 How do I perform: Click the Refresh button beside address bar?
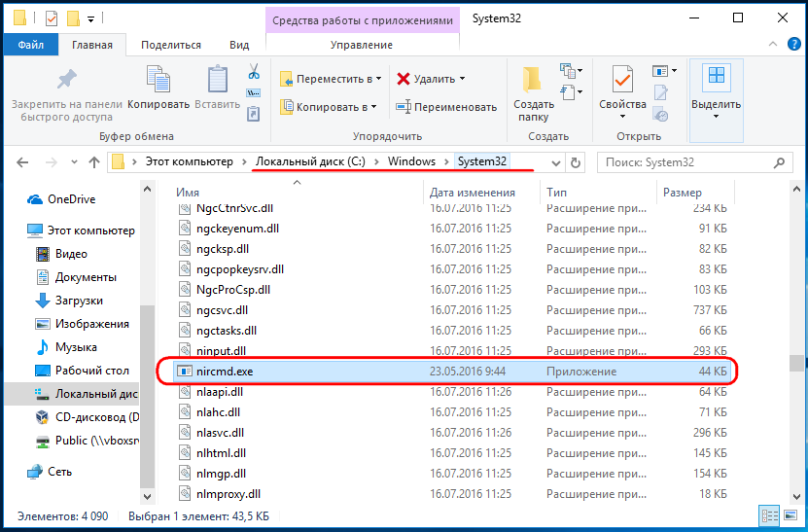pos(575,162)
